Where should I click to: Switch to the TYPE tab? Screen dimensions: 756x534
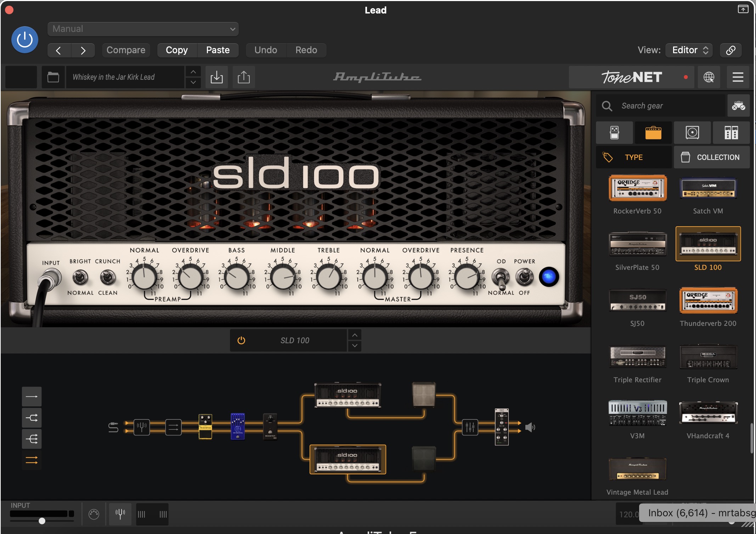pyautogui.click(x=633, y=157)
